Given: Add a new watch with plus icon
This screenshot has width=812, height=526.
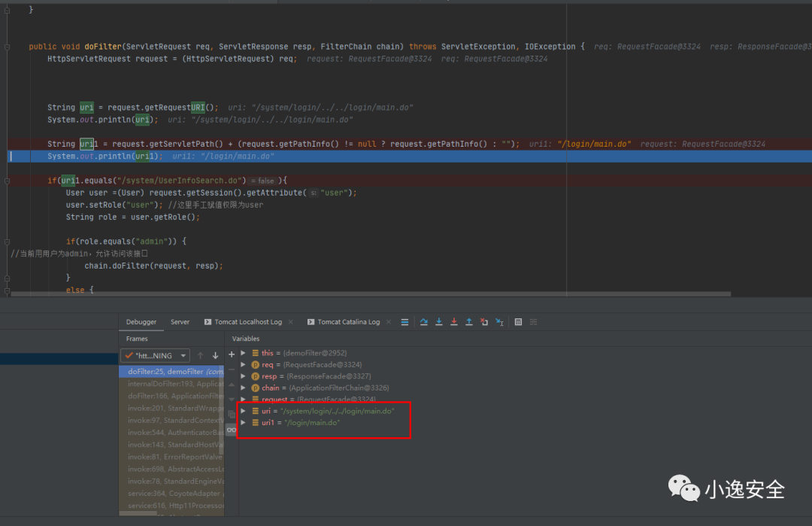Looking at the screenshot, I should pyautogui.click(x=232, y=355).
